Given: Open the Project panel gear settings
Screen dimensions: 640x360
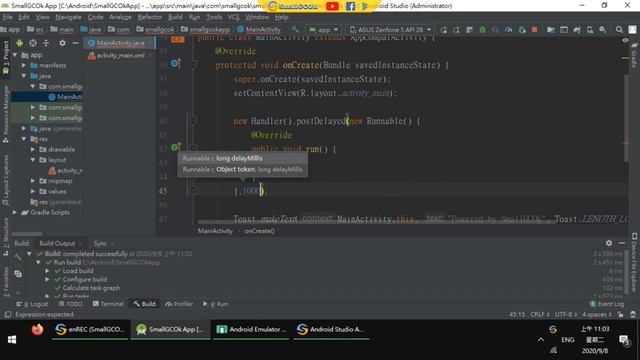Looking at the screenshot, I should tap(62, 43).
